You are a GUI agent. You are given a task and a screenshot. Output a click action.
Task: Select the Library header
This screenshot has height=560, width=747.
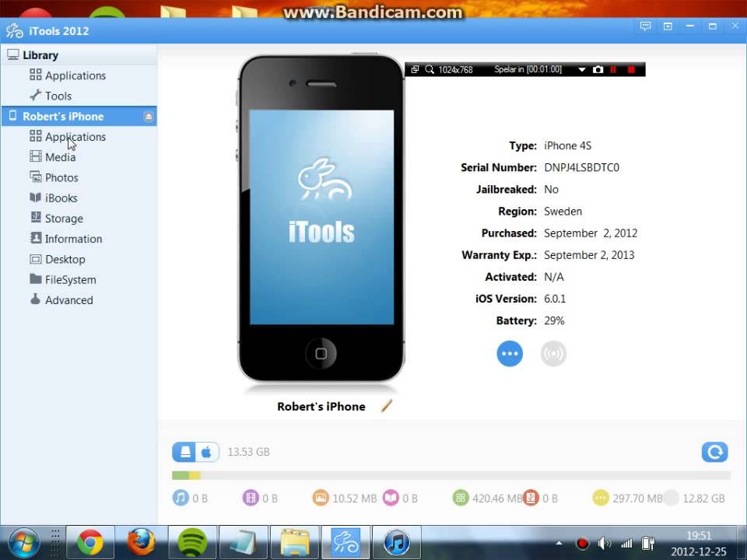click(x=79, y=55)
